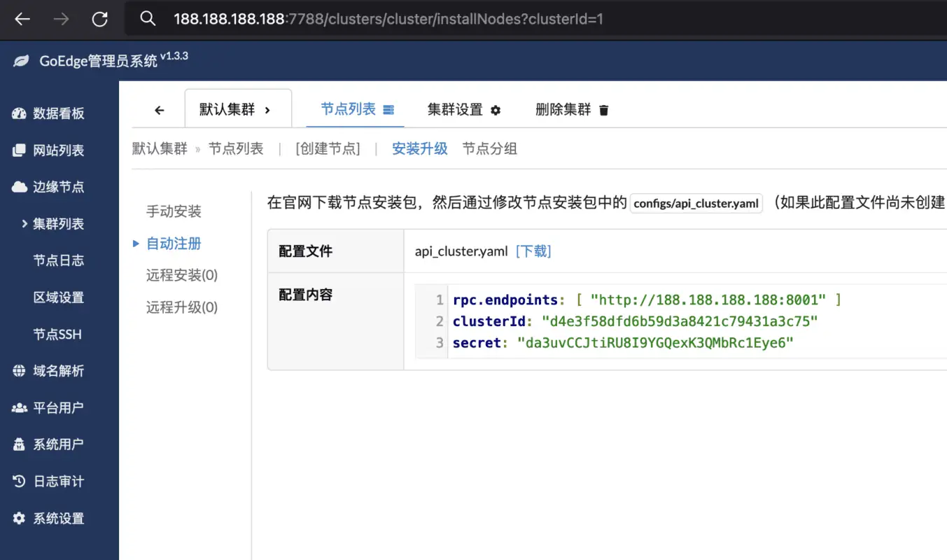Click the GoEdge leaf logo

coord(20,60)
